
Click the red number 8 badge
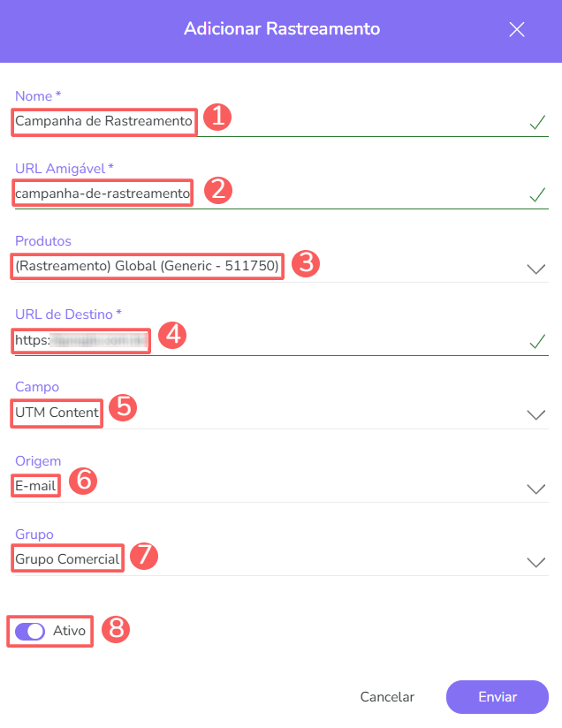pyautogui.click(x=116, y=629)
